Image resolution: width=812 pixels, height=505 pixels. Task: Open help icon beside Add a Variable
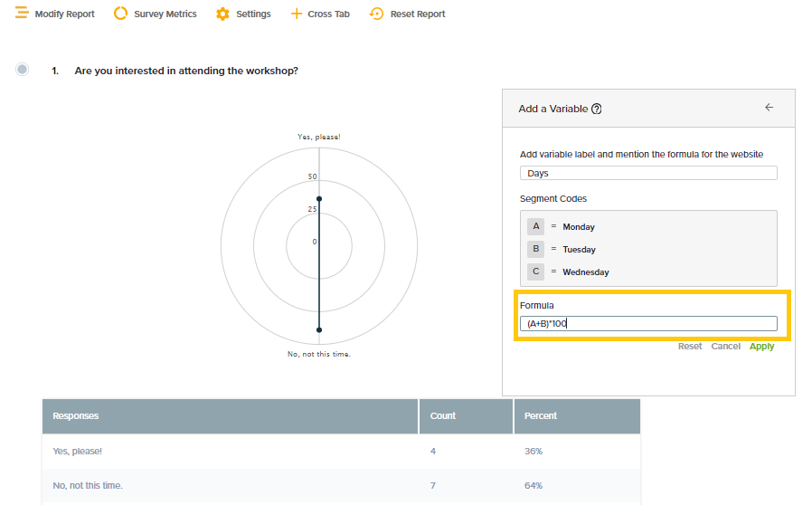[597, 109]
